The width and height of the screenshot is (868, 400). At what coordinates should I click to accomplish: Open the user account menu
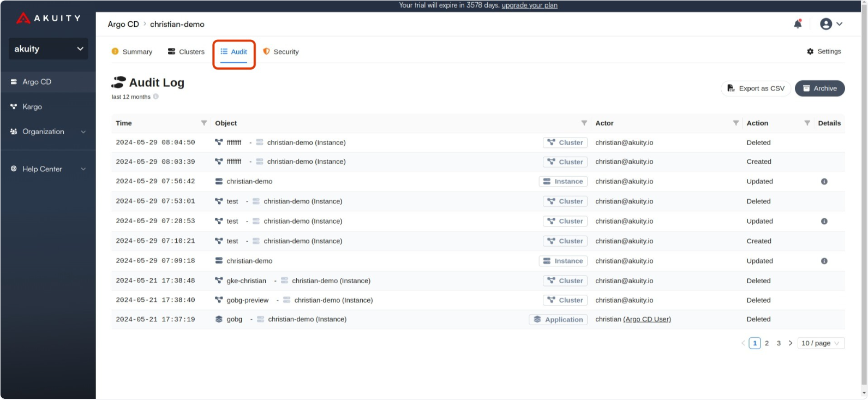(831, 24)
